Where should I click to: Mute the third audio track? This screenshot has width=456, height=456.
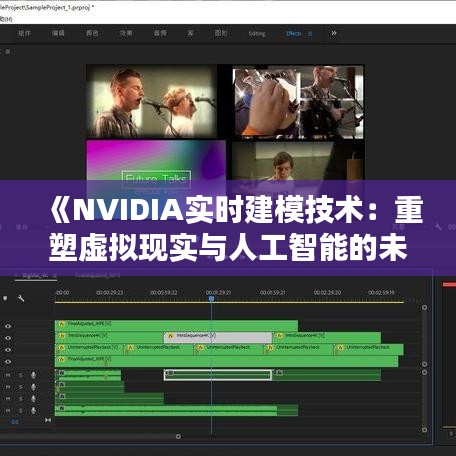tap(8, 399)
